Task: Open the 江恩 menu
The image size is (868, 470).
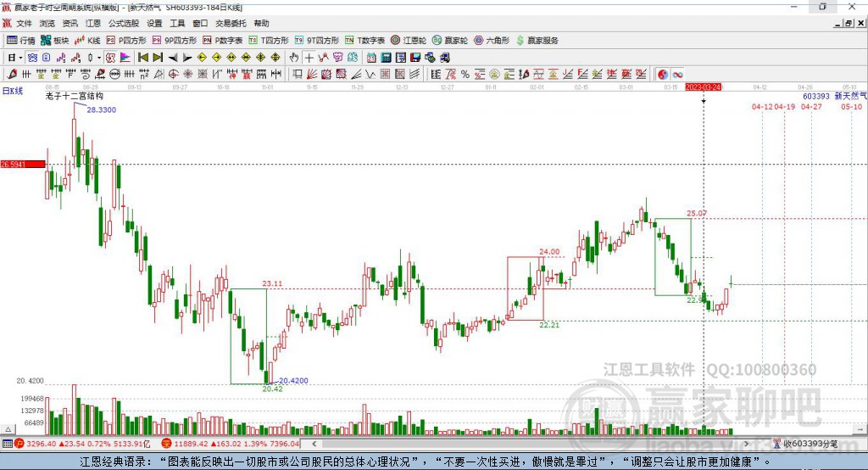Action: coord(93,23)
